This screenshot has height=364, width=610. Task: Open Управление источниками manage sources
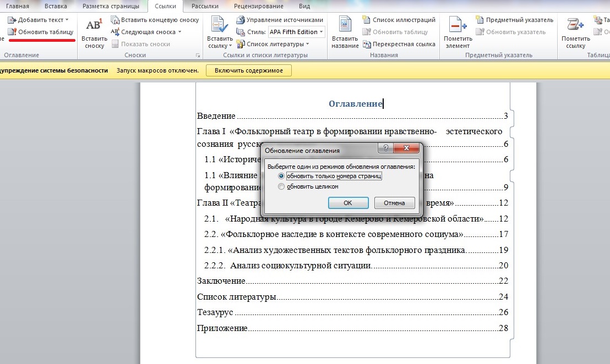point(280,20)
